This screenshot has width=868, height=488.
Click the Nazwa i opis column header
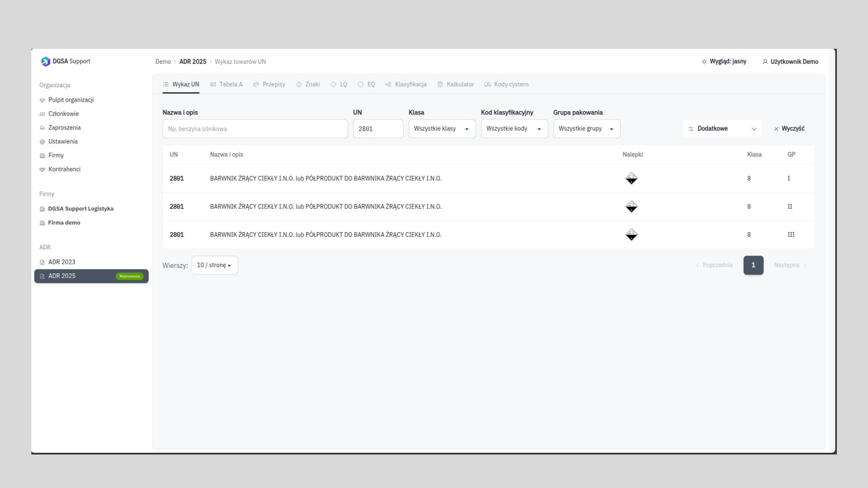click(x=227, y=155)
